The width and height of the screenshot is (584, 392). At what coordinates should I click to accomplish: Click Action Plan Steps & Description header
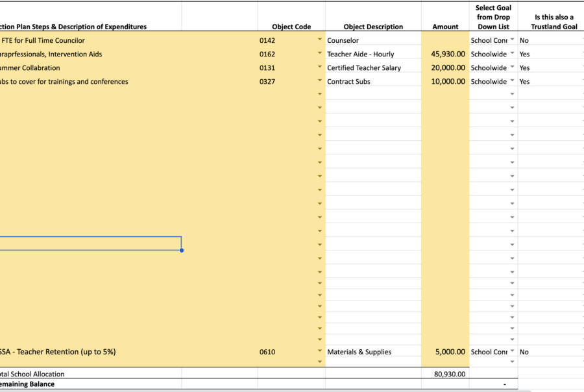pyautogui.click(x=73, y=27)
